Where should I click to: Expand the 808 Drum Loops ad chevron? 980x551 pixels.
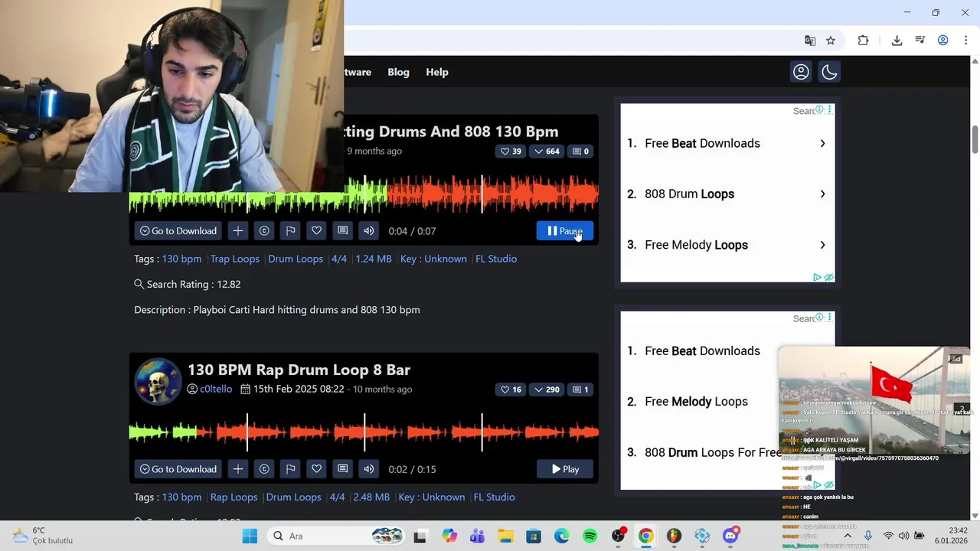[822, 194]
